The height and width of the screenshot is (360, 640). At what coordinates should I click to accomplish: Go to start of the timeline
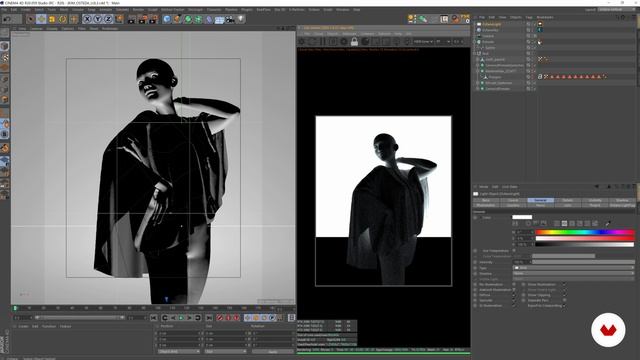[153, 318]
